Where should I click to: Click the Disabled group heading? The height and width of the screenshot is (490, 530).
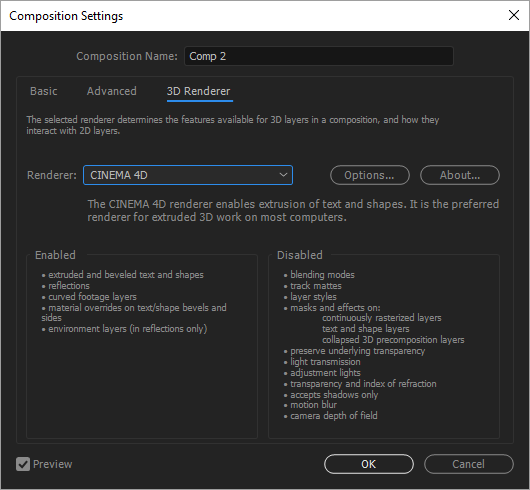(300, 255)
